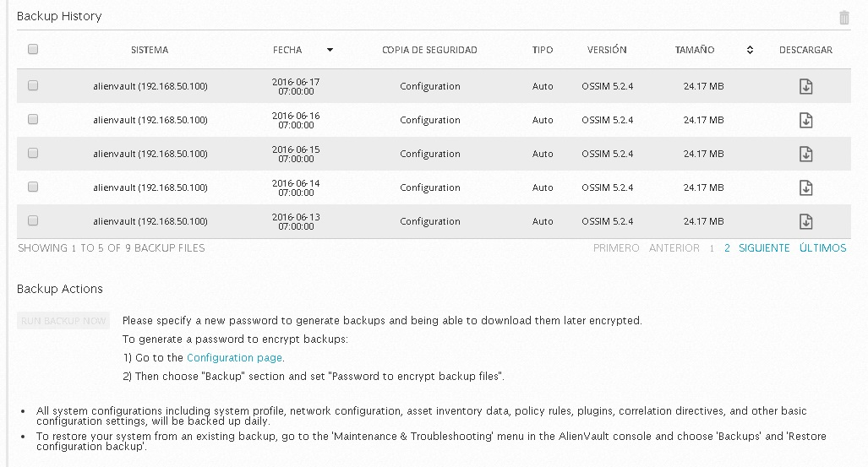
Task: Tick the select-all checkbox in header
Action: [x=33, y=49]
